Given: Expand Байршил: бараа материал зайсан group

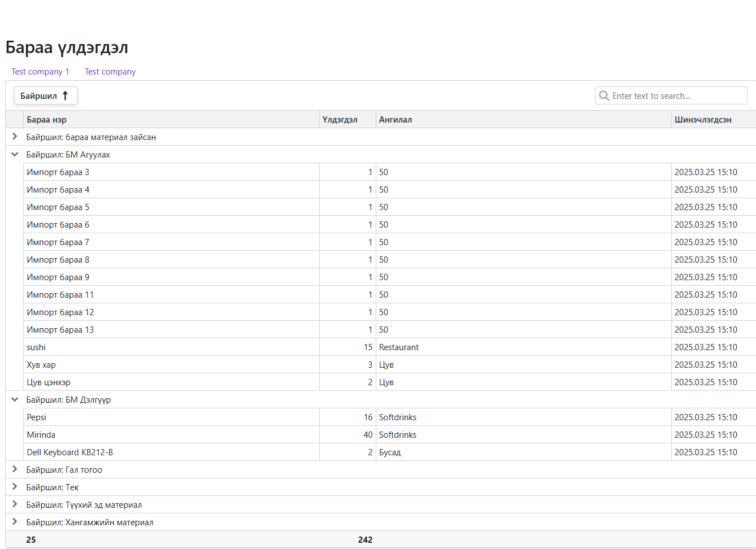Looking at the screenshot, I should pos(15,137).
